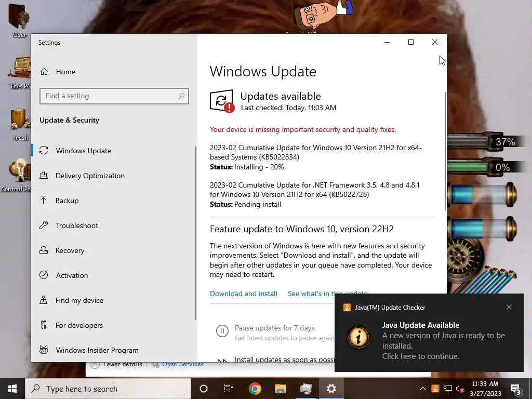Open Google Chrome from taskbar
The height and width of the screenshot is (399, 532).
pos(255,389)
